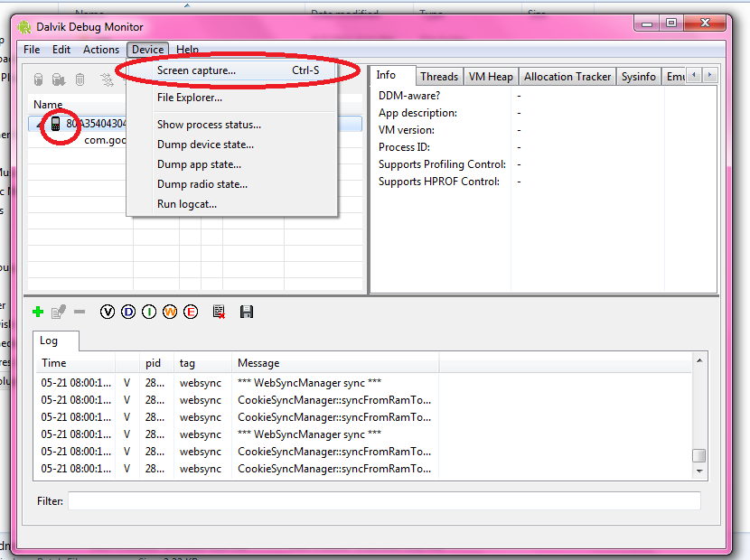Screen dimensions: 750x560
Task: Collapse the device tree node arrow
Action: (x=38, y=124)
